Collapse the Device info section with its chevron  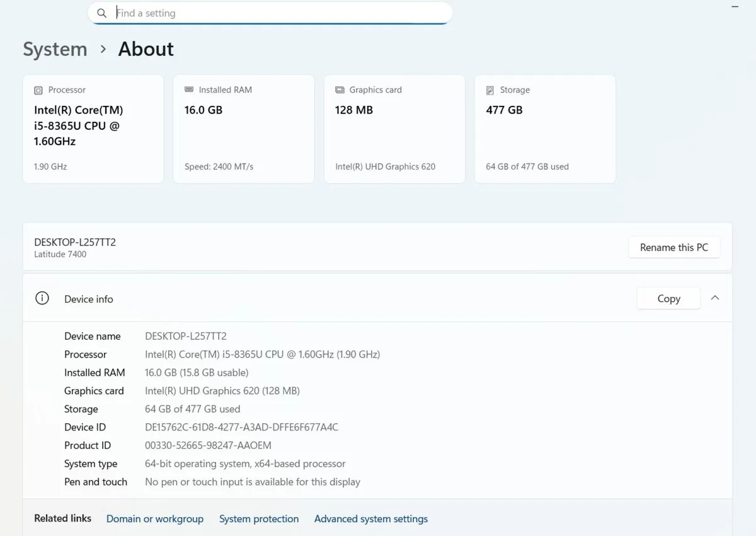(x=715, y=298)
